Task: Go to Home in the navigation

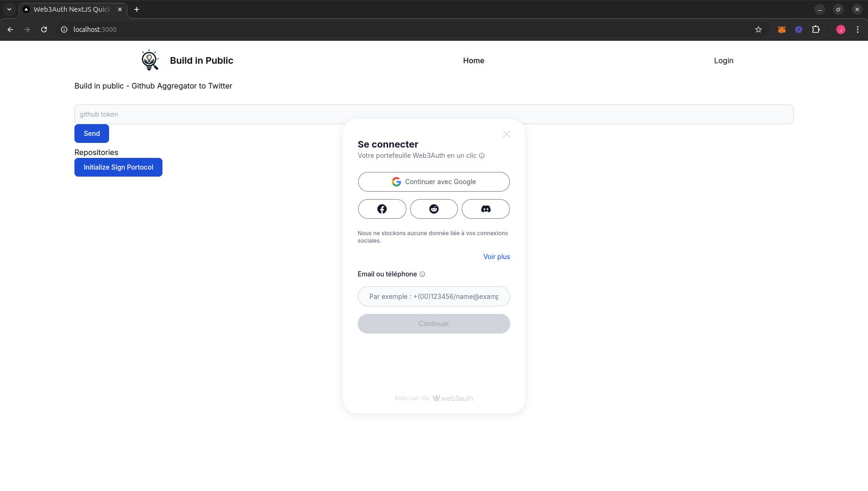Action: click(473, 60)
